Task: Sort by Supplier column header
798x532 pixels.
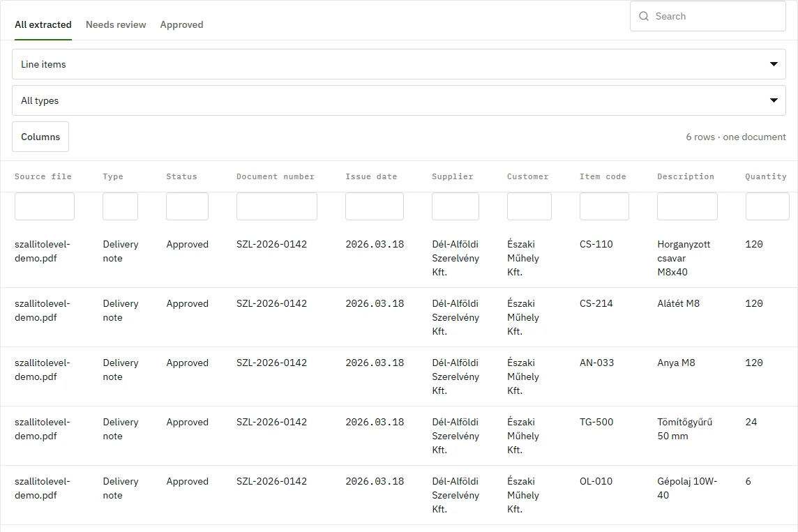Action: coord(453,176)
